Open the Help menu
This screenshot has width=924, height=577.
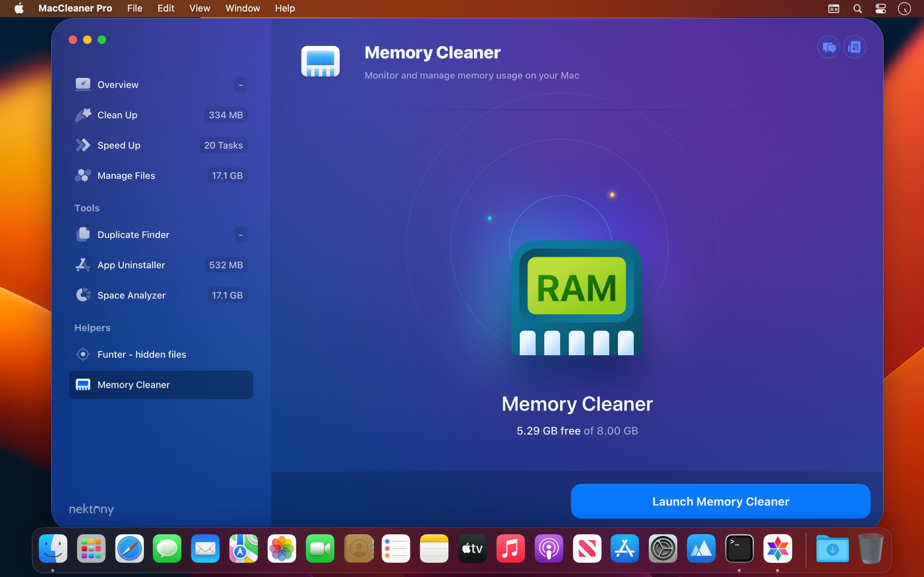click(284, 8)
